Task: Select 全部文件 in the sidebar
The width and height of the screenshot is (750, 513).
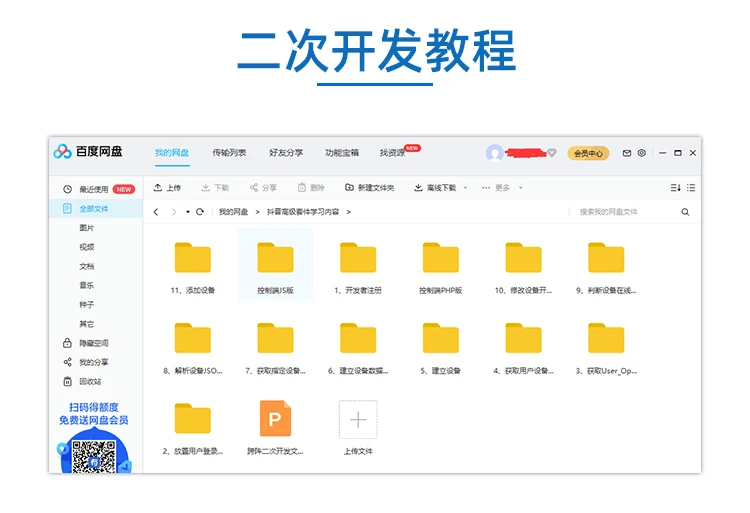Action: [96, 208]
